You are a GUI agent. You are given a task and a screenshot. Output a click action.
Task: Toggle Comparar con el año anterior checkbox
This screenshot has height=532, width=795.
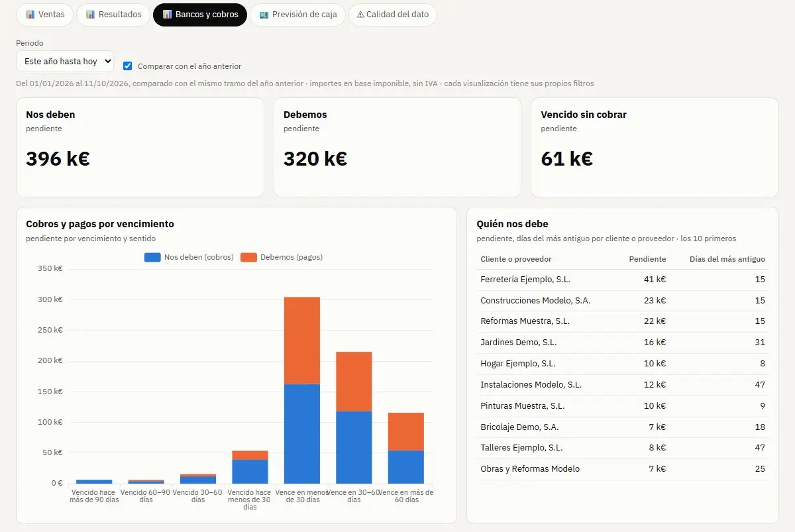point(128,66)
